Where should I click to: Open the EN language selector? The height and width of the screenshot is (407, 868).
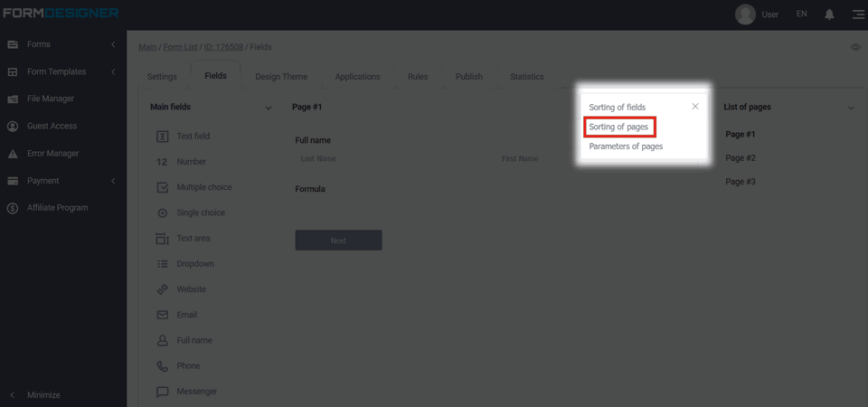(802, 14)
